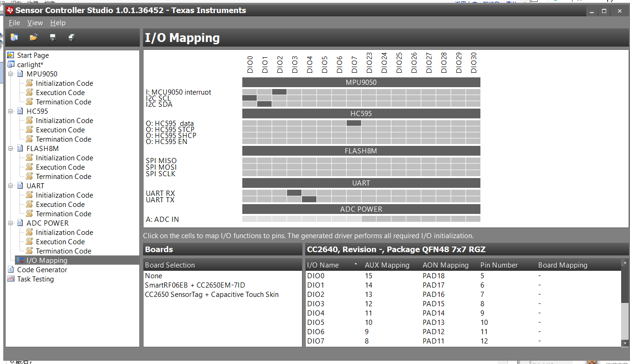Open ADC POWER Initialization Code in tree
Image resolution: width=630 pixels, height=364 pixels.
pyautogui.click(x=64, y=232)
